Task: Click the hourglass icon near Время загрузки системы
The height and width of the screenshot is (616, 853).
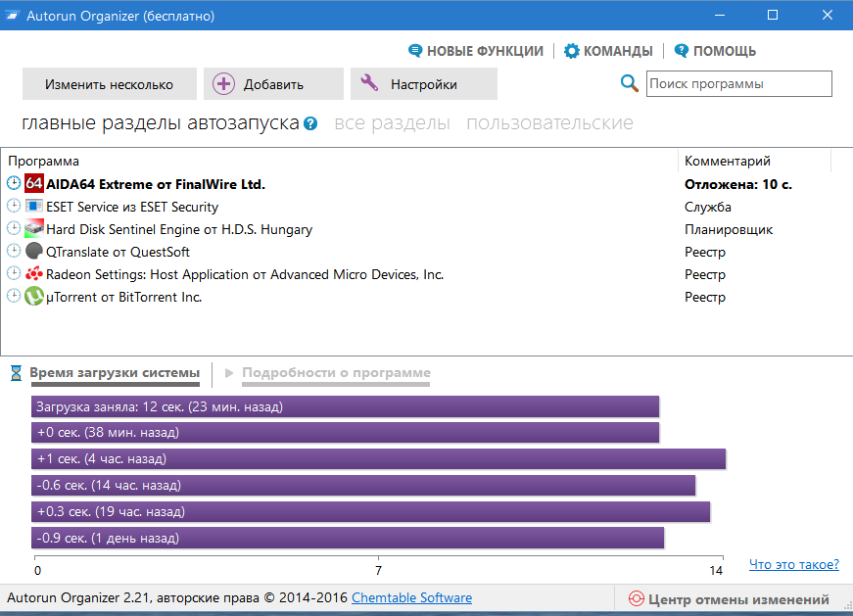Action: 17,373
